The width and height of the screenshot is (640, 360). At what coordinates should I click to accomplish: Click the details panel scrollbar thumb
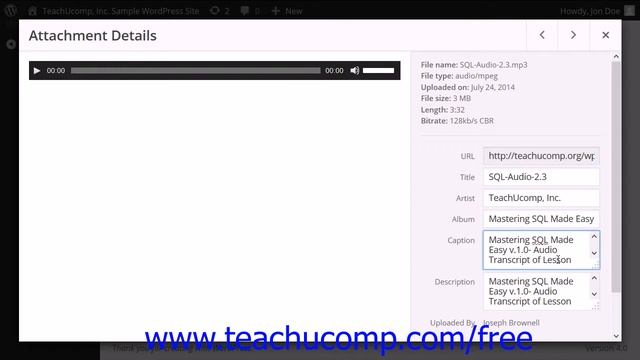point(616,177)
